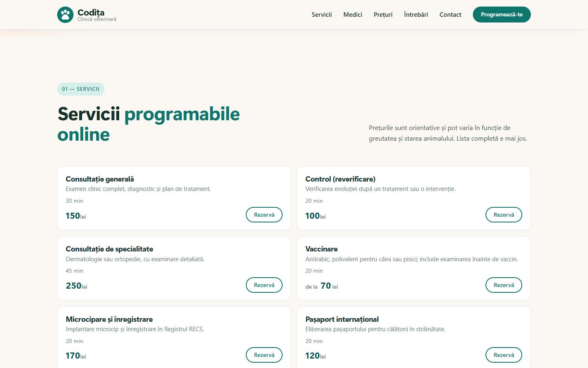
Task: Select the 'Microcipare și înregistrare' title
Action: (109, 319)
